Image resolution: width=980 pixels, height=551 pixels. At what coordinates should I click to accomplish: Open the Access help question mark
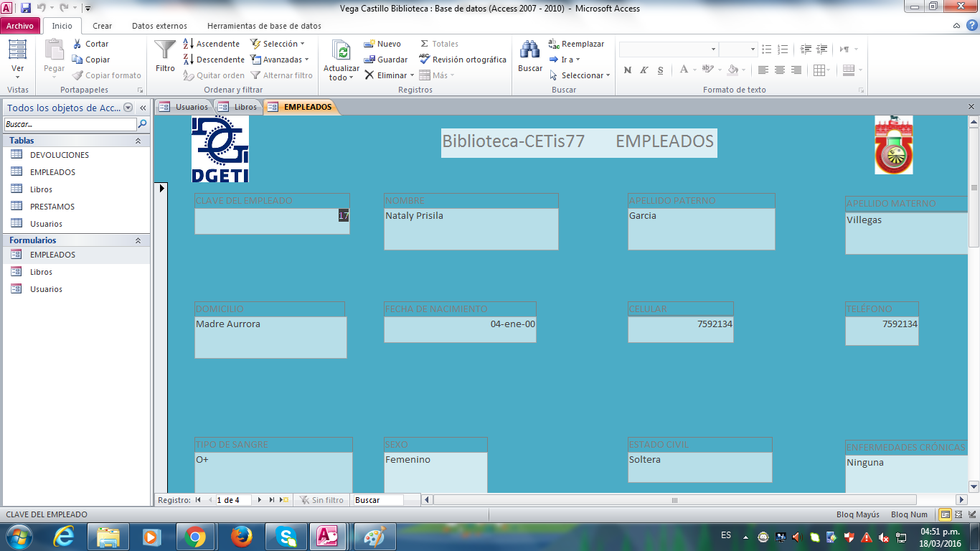click(x=970, y=25)
